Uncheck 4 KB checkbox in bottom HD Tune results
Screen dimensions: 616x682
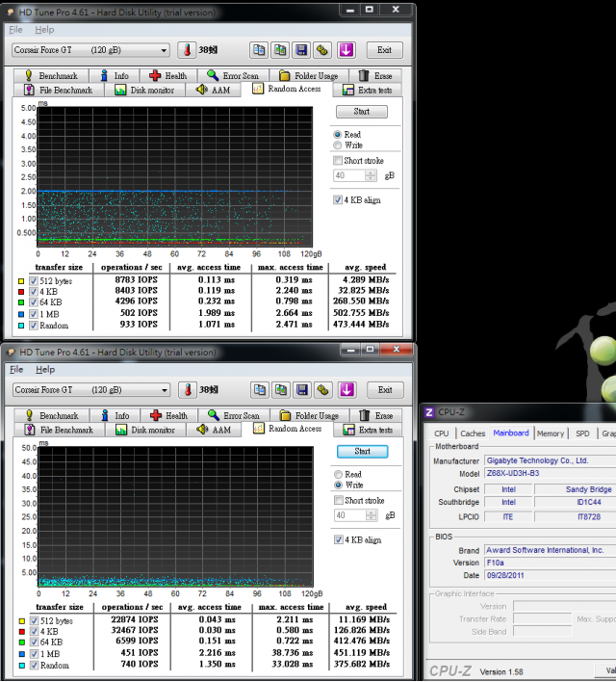click(35, 632)
